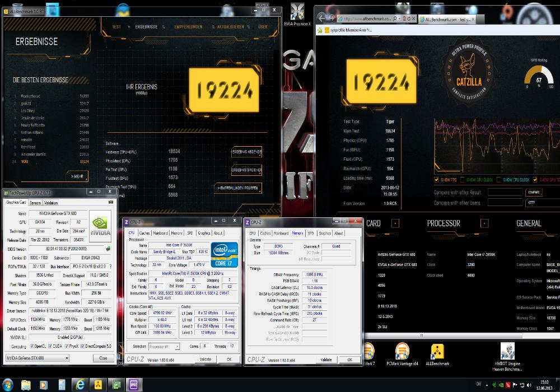
Task: Open the HWBOT Unigine Heaven Benchmark shortcut
Action: click(x=507, y=357)
